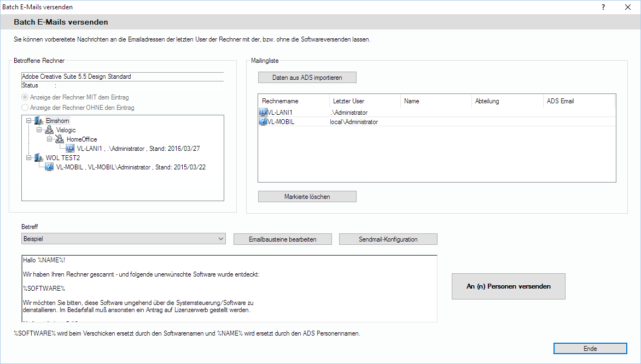Viewport: 641px width, 364px height.
Task: Click '.\Administrator' user cell
Action: coord(349,113)
